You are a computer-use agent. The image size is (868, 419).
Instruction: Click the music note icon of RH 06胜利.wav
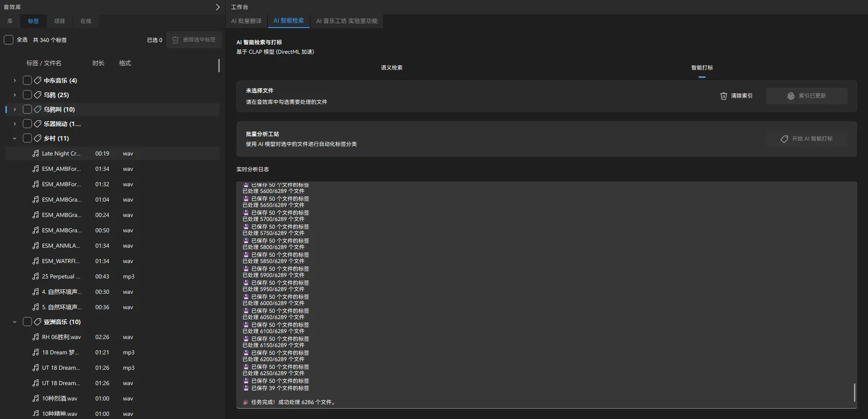click(x=36, y=337)
